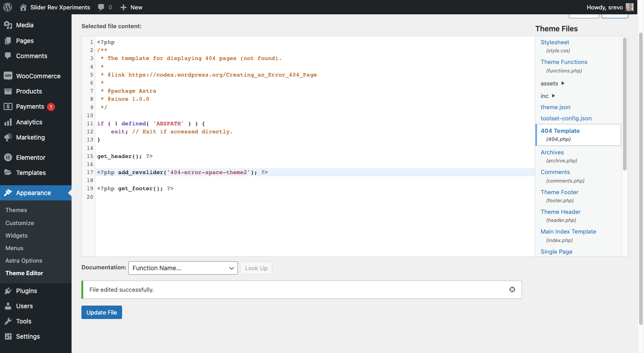Click the Settings sidebar icon
Screen dimensions: 644x353
pyautogui.click(x=8, y=336)
